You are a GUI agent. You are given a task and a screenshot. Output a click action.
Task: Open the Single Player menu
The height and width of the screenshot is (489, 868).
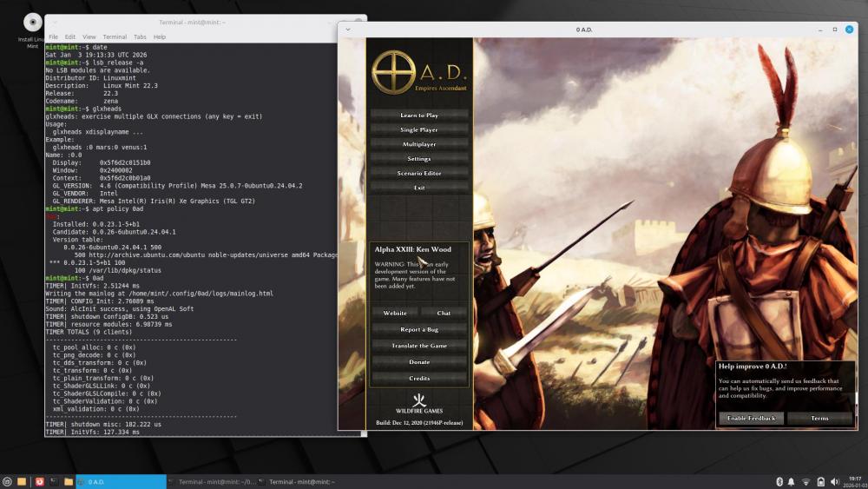click(419, 129)
